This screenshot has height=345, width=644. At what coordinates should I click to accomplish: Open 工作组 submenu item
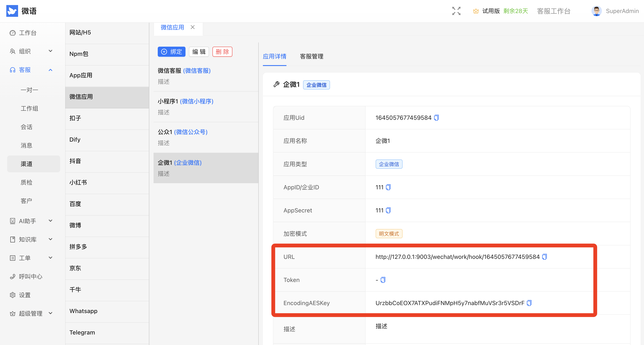click(29, 108)
